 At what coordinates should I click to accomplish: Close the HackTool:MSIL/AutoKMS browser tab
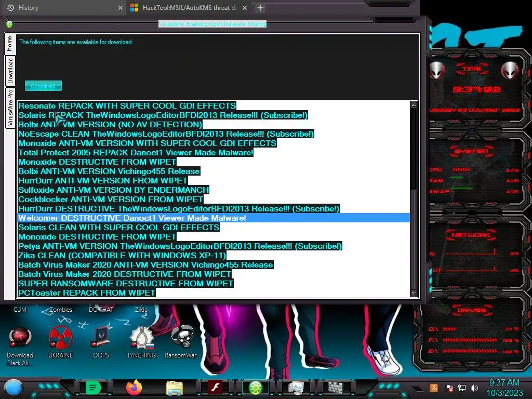245,8
